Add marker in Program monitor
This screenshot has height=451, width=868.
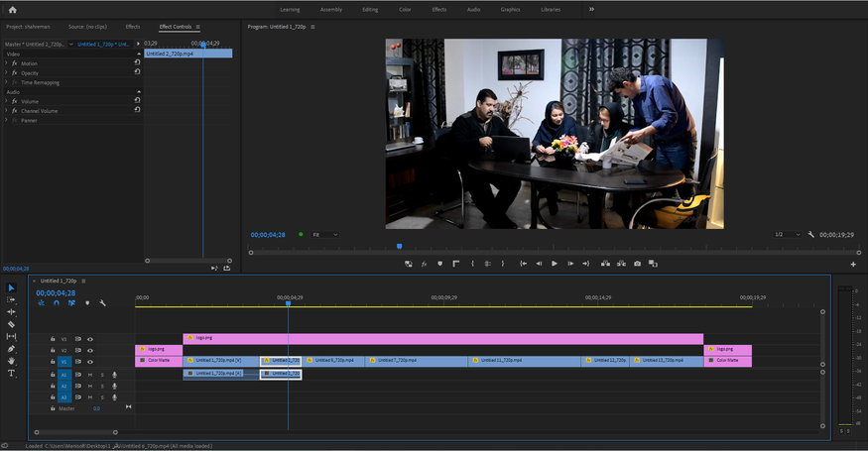(x=440, y=264)
